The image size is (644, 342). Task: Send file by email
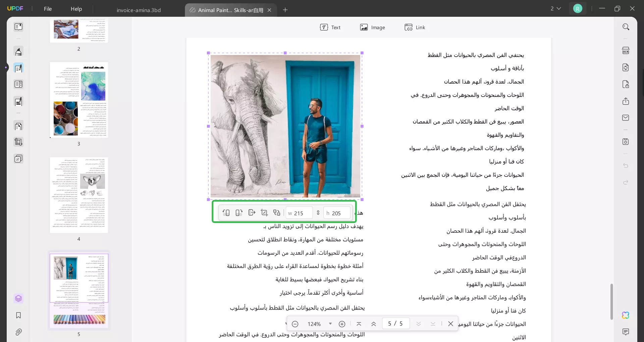[626, 118]
